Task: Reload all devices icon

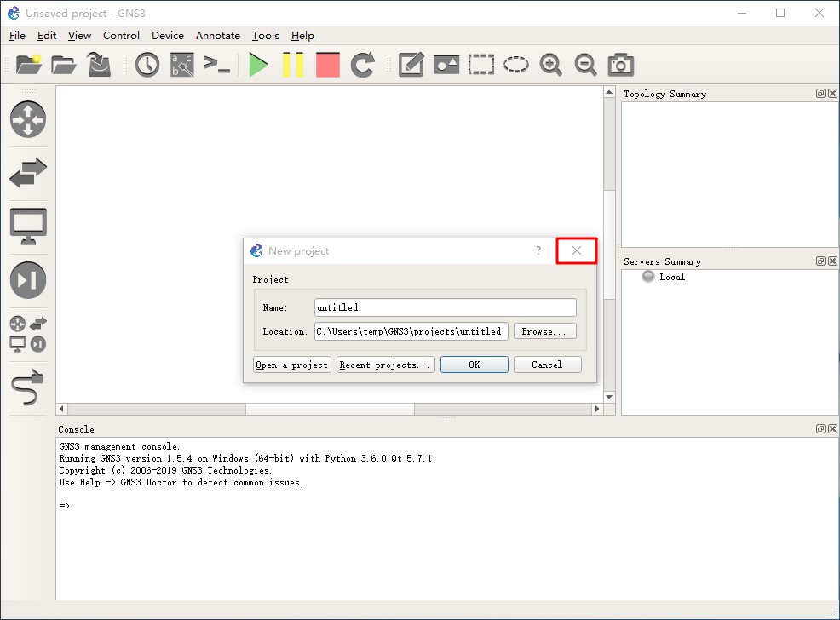Action: coord(363,64)
